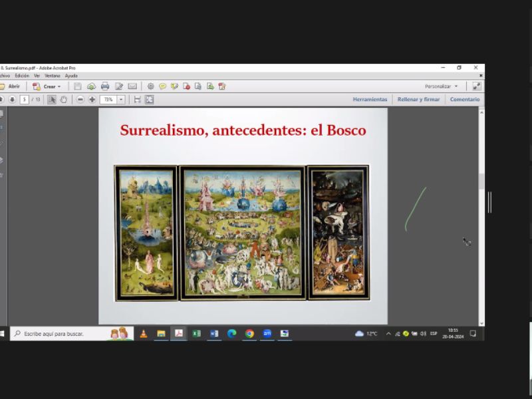Open the zoom percentage dropdown arrow
The width and height of the screenshot is (532, 399).
[x=121, y=99]
